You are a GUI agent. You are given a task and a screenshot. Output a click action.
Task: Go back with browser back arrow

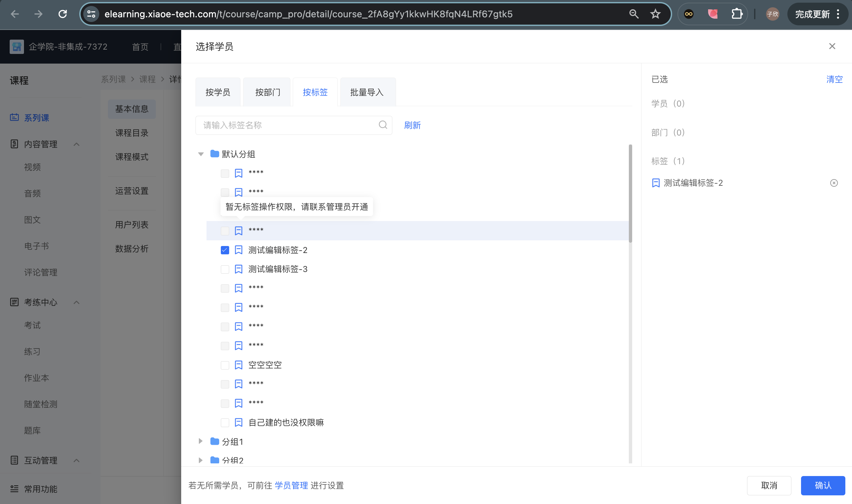[x=15, y=14]
